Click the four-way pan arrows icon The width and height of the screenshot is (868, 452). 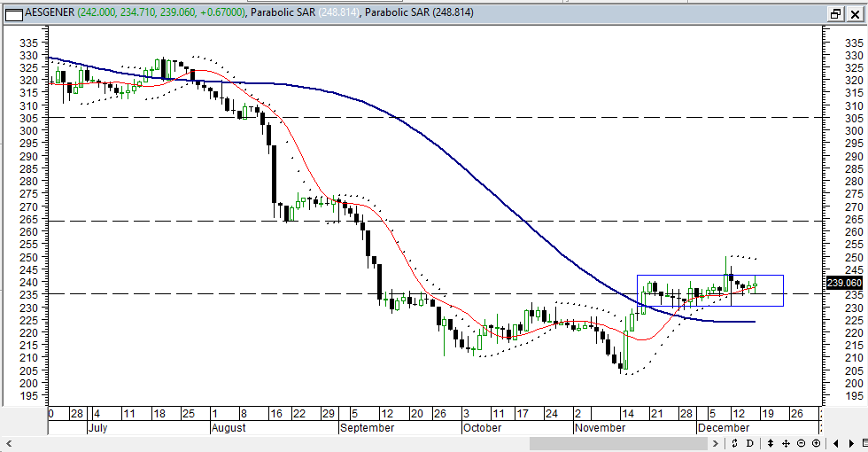pos(786,443)
